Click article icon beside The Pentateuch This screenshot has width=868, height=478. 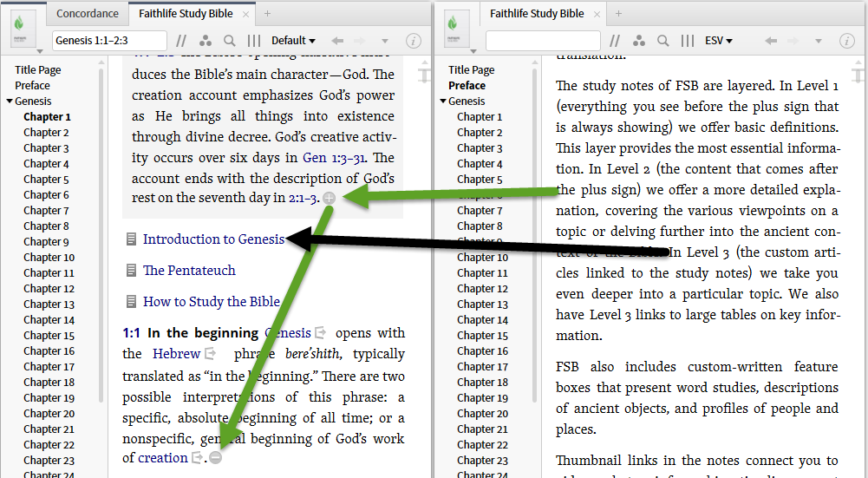click(131, 271)
